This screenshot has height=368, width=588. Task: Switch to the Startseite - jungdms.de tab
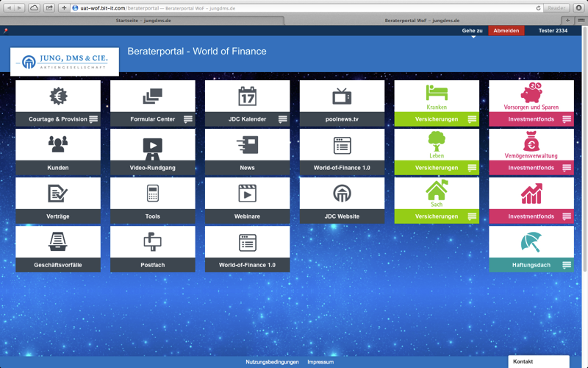click(143, 21)
